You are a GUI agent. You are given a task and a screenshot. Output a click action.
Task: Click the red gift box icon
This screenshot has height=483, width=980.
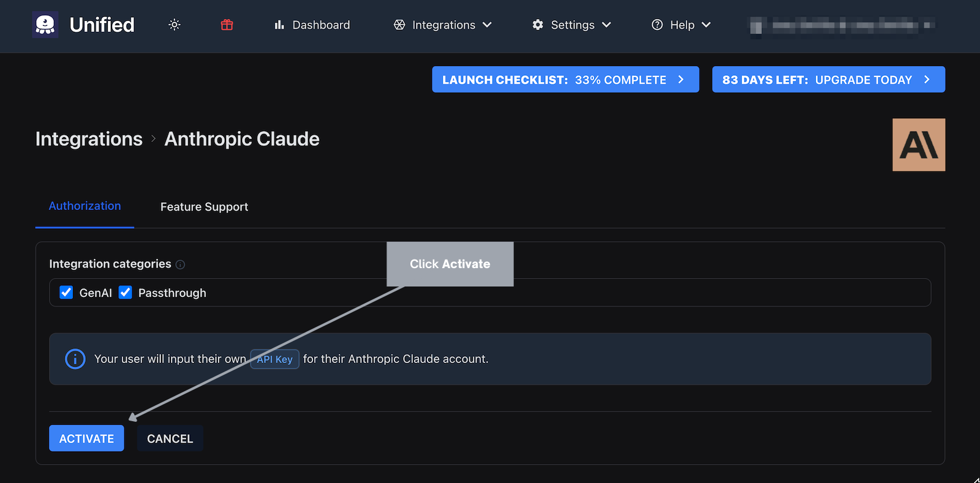[227, 24]
